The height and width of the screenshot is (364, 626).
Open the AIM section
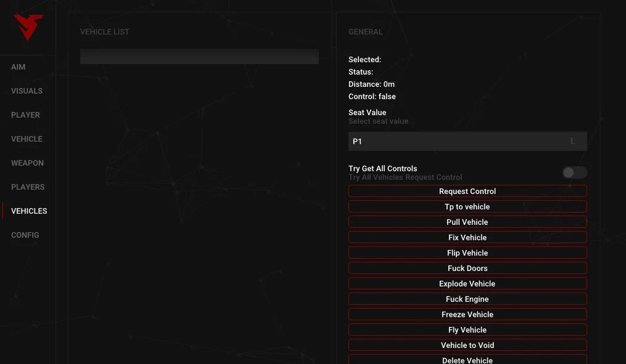(19, 67)
